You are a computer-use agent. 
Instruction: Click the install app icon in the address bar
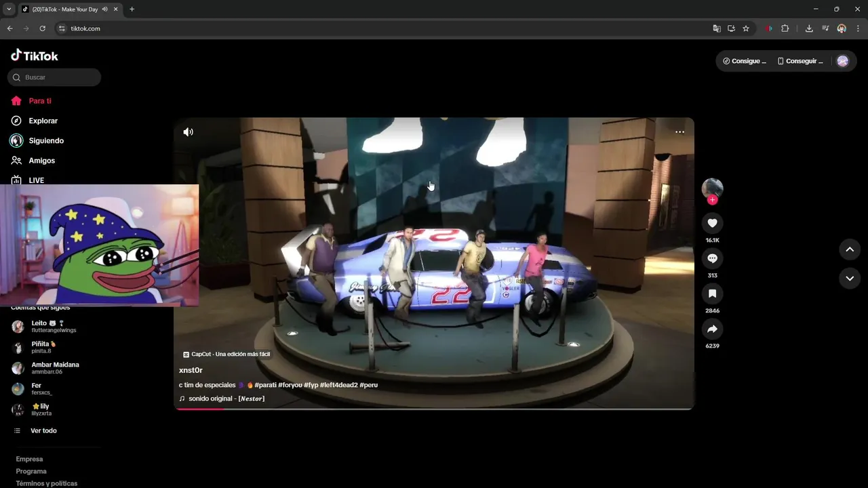click(x=731, y=28)
